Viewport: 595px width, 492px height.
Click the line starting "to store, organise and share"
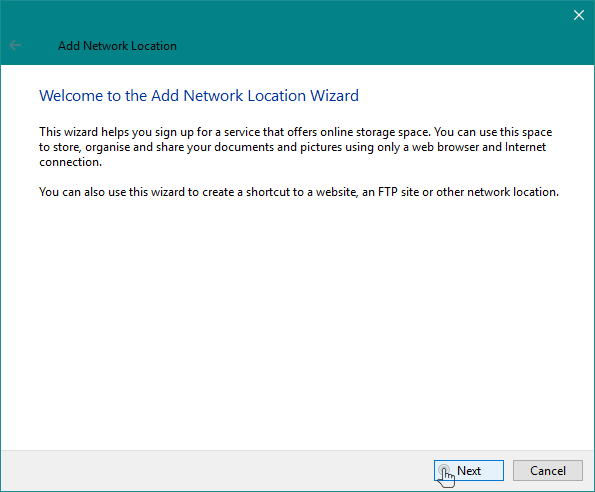click(292, 147)
